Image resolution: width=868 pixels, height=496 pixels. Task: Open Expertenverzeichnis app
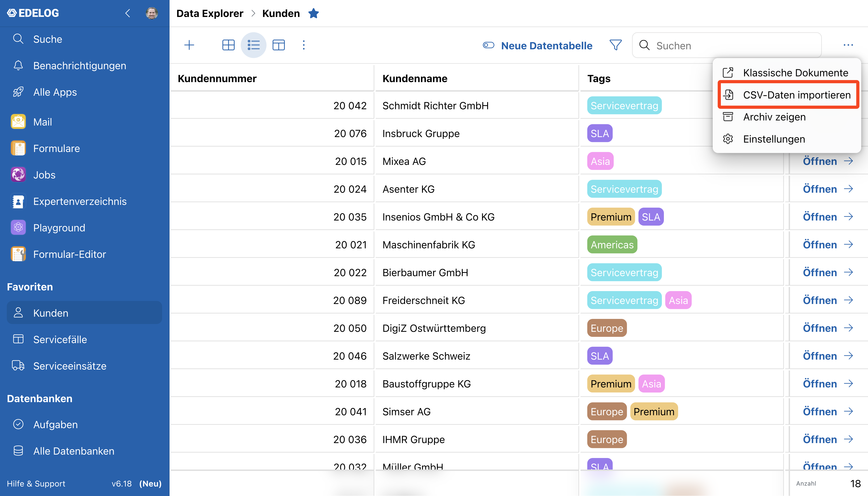[x=85, y=201]
